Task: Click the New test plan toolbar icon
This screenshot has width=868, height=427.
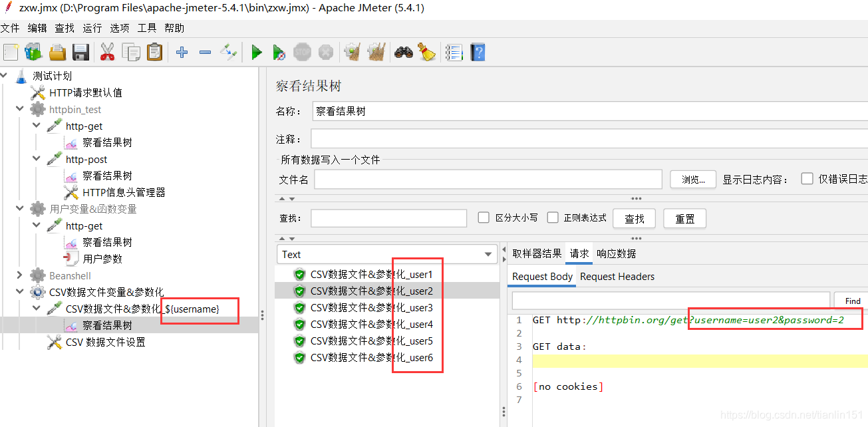Action: pos(10,52)
